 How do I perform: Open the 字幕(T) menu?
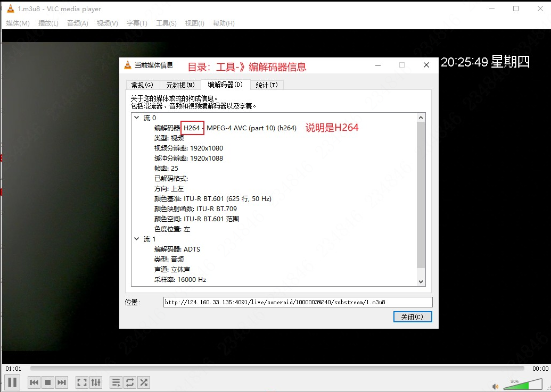[x=137, y=23]
